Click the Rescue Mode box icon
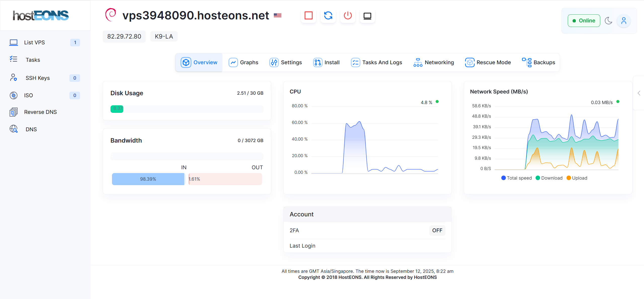The height and width of the screenshot is (299, 644). (x=470, y=62)
